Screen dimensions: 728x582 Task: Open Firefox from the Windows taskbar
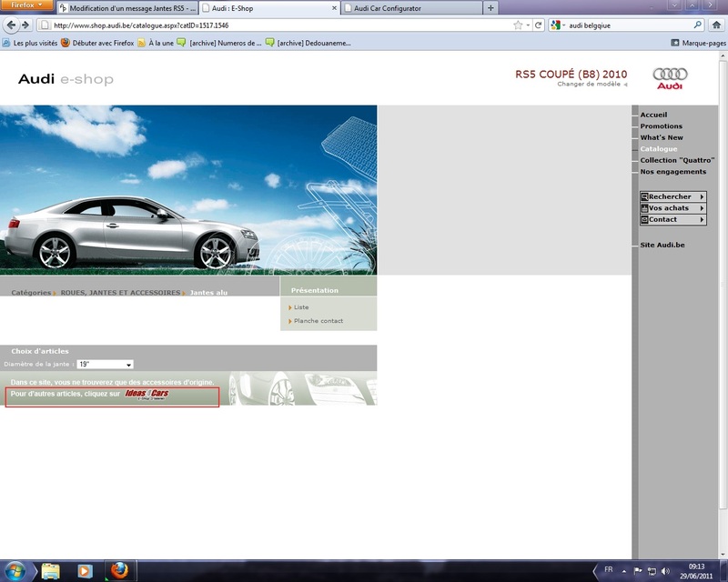119,571
